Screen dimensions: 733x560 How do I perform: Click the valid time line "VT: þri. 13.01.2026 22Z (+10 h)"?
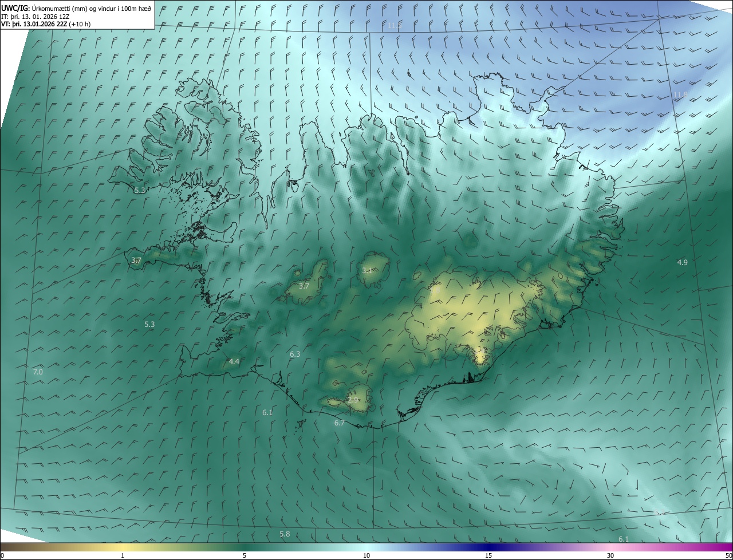point(46,24)
